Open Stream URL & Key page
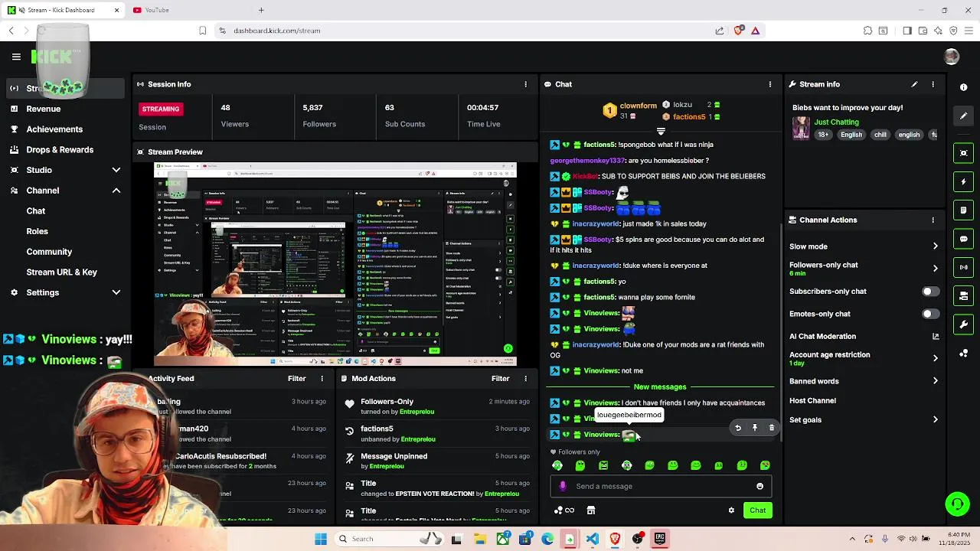980x551 pixels. pos(61,272)
